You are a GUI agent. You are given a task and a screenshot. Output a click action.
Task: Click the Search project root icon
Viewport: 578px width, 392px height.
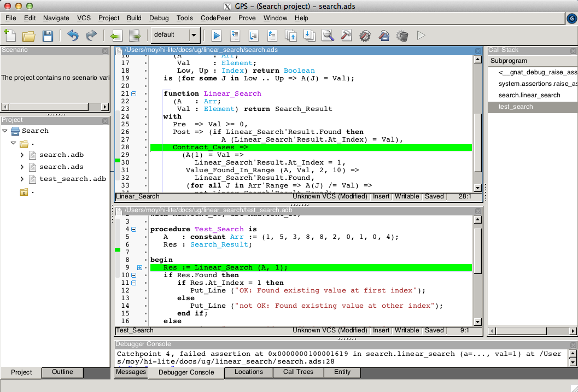click(15, 131)
